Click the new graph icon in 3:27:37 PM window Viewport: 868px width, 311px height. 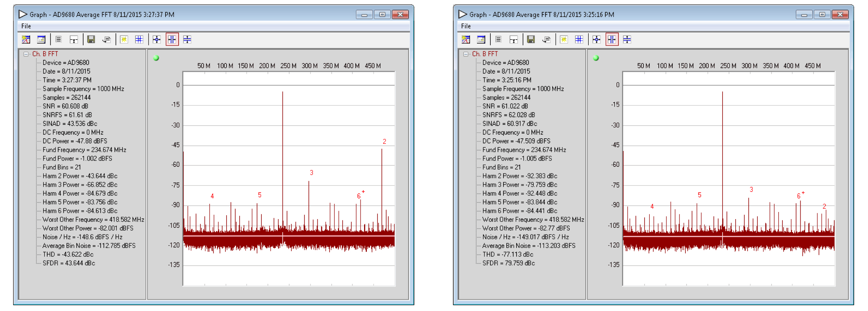tap(26, 39)
